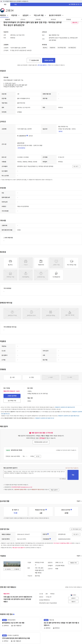Image resolution: width=82 pixels, height=644 pixels.
Task: Click the 로그인 button beside 이메일
Action: pyautogui.click(x=38, y=456)
